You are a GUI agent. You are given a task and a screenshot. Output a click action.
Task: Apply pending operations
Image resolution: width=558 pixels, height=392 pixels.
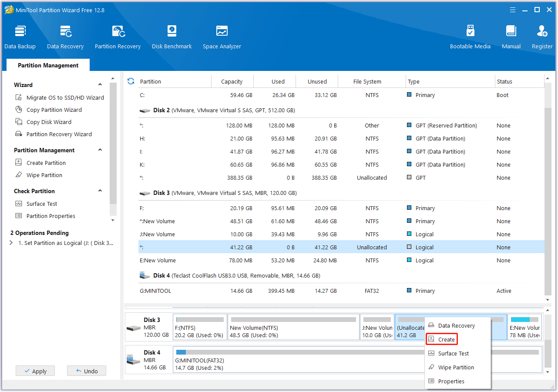tap(35, 371)
